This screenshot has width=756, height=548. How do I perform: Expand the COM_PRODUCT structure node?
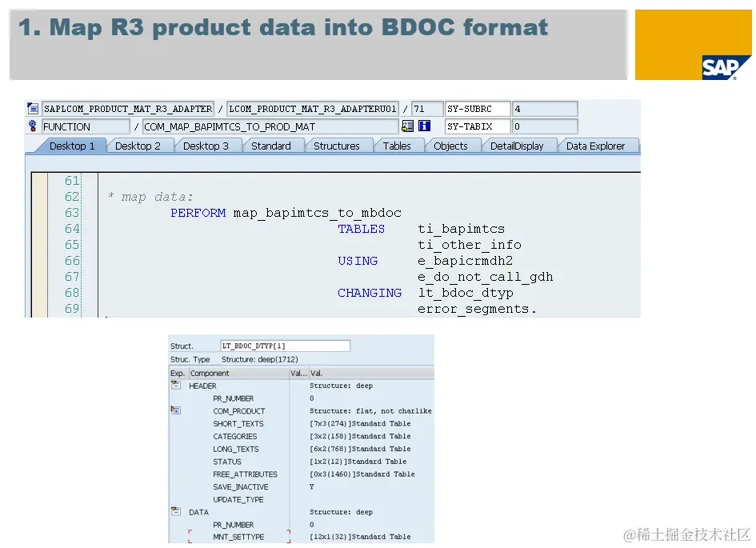point(176,410)
